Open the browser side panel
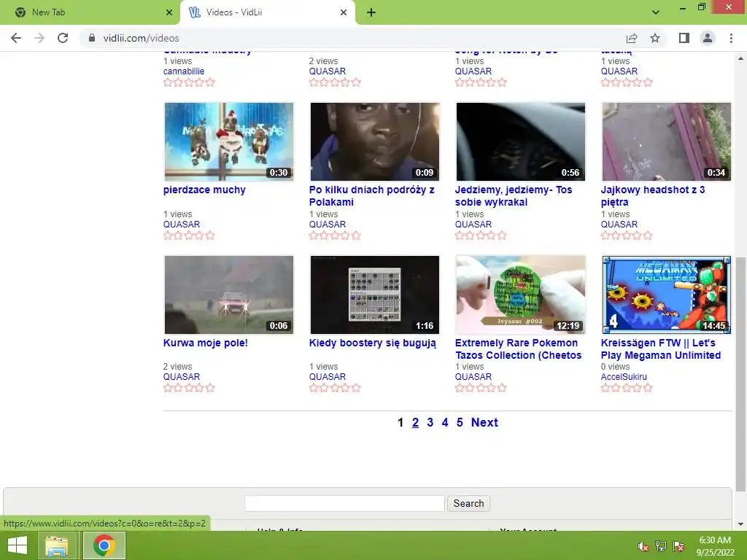 click(x=684, y=38)
